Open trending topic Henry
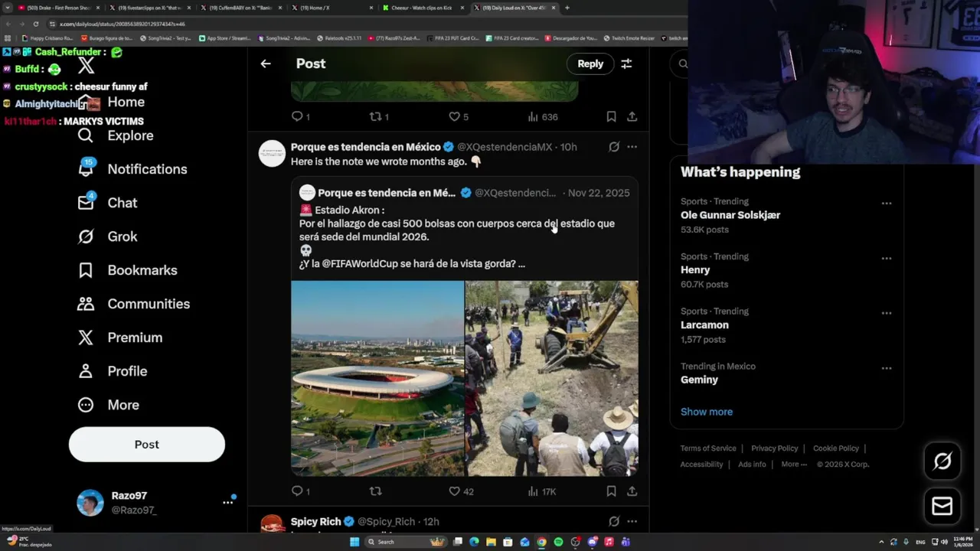Image resolution: width=980 pixels, height=551 pixels. tap(695, 270)
